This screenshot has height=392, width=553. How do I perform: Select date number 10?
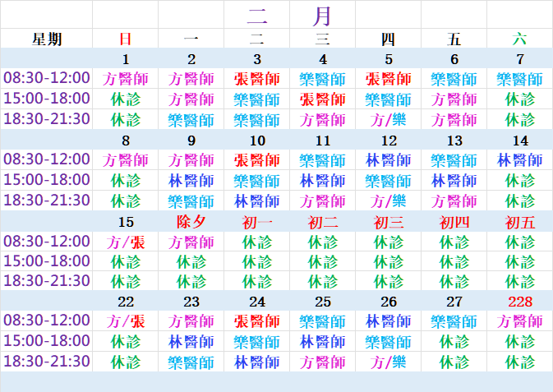click(x=256, y=141)
